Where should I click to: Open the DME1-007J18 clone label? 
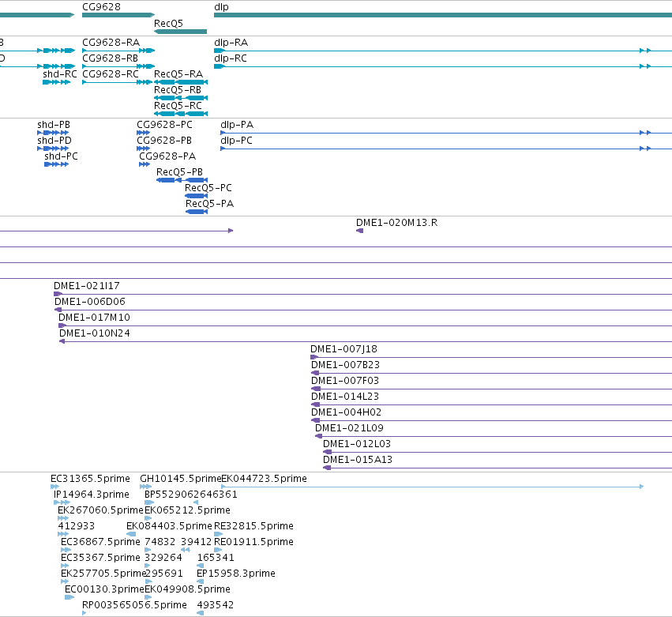click(x=344, y=349)
